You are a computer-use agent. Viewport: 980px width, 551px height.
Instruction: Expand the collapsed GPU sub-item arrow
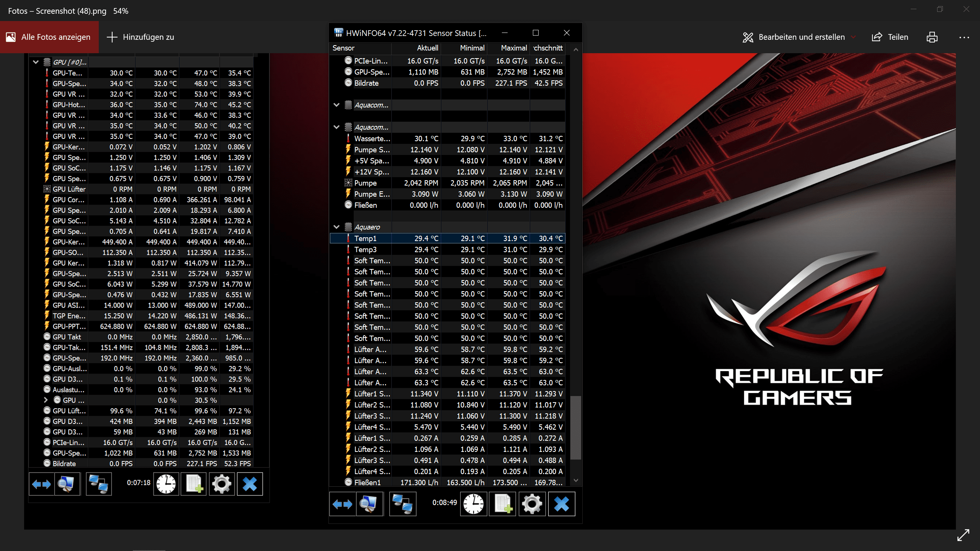click(x=46, y=400)
